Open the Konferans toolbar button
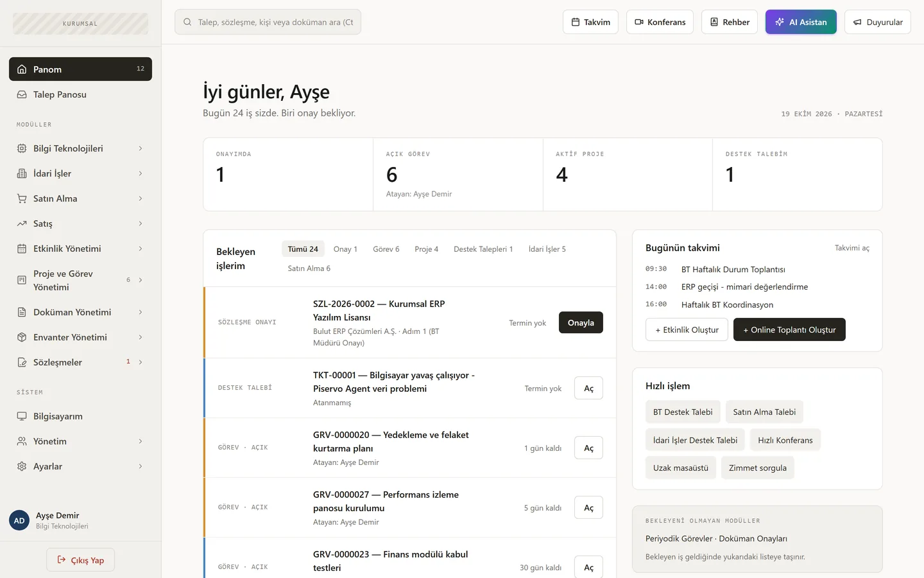924x578 pixels. click(660, 22)
